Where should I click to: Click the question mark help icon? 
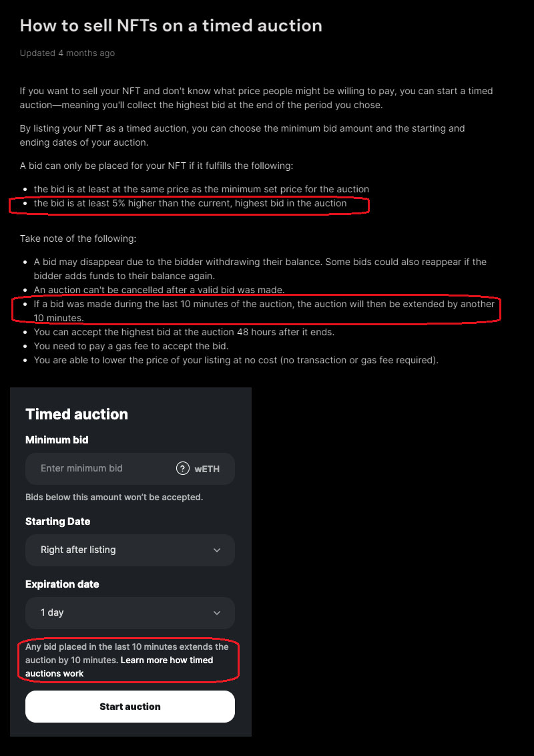click(x=183, y=468)
